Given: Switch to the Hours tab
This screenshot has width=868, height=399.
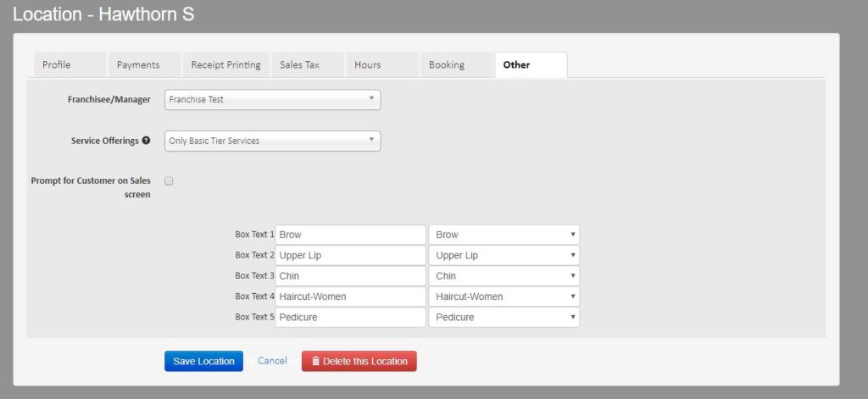Looking at the screenshot, I should coord(368,65).
